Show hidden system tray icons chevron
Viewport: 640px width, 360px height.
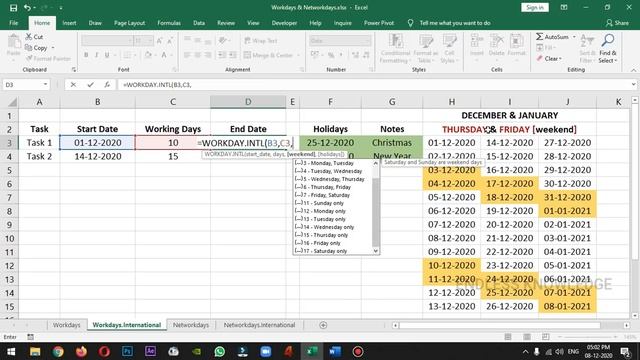click(x=525, y=351)
